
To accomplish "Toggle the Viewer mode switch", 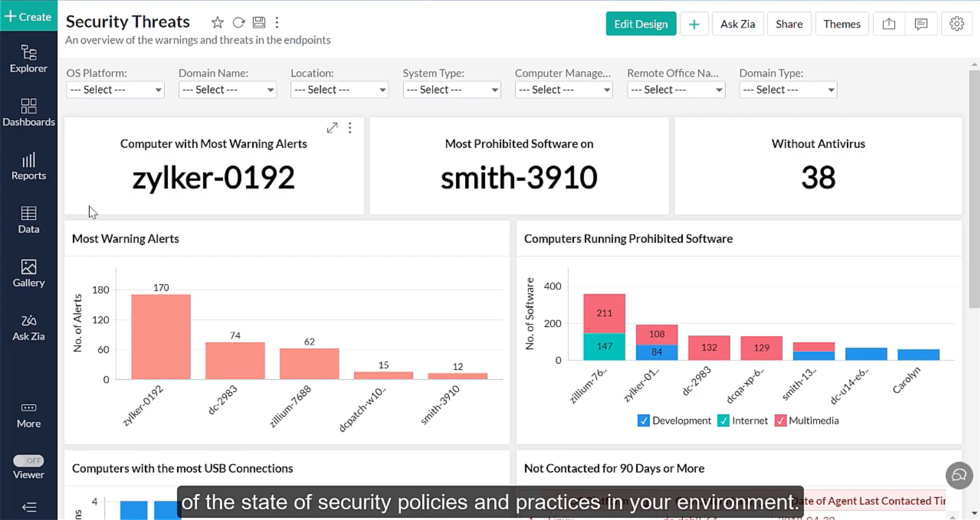I will click(29, 461).
